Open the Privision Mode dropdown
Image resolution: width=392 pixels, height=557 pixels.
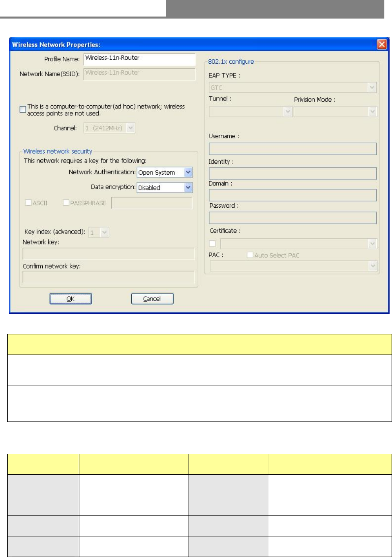pos(335,112)
